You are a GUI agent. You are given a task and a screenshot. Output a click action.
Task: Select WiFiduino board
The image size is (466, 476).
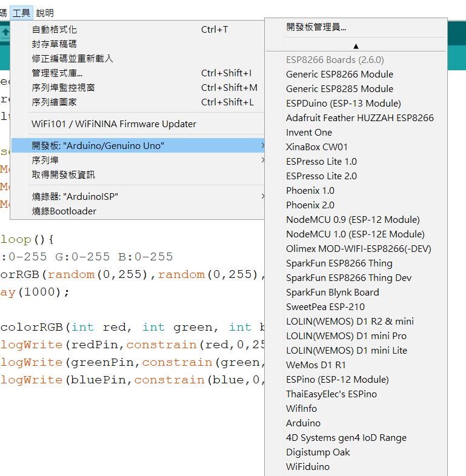(356, 467)
